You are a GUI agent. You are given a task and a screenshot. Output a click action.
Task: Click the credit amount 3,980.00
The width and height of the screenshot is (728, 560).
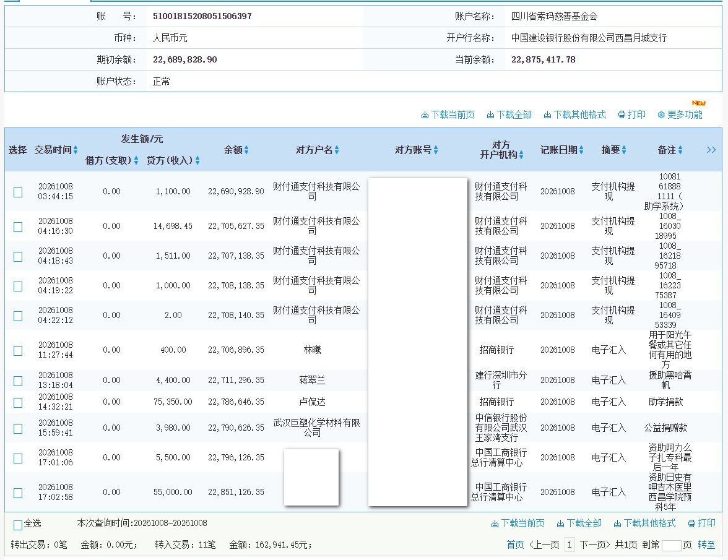[x=173, y=428]
